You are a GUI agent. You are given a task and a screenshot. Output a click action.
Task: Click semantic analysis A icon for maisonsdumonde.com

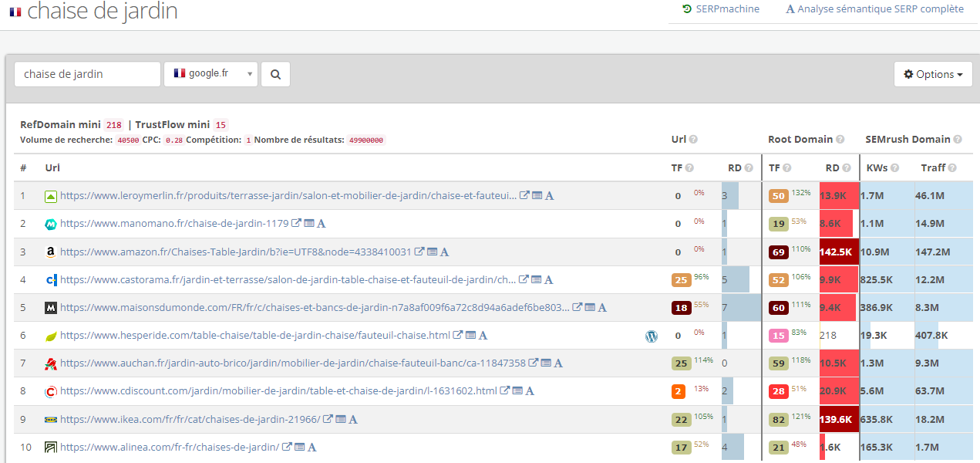[x=602, y=307]
